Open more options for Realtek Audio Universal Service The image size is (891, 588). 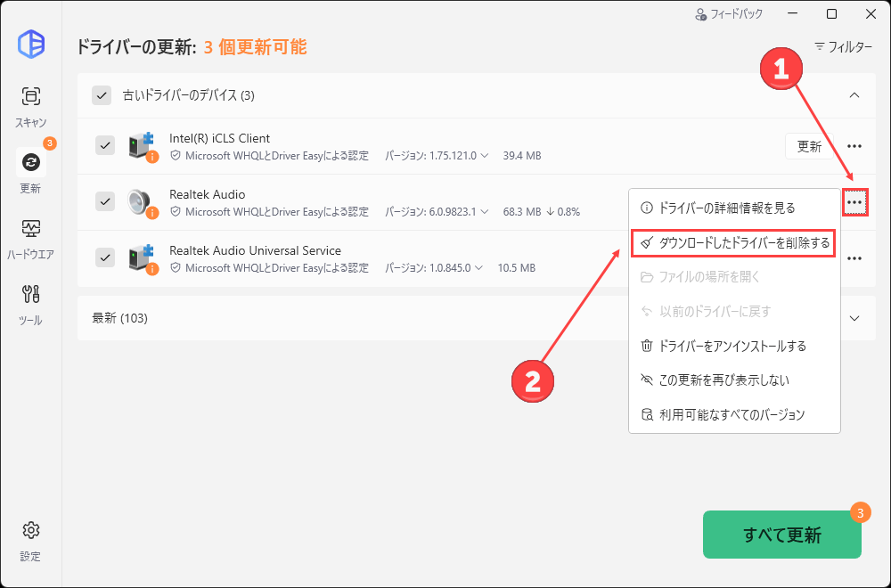pos(854,258)
